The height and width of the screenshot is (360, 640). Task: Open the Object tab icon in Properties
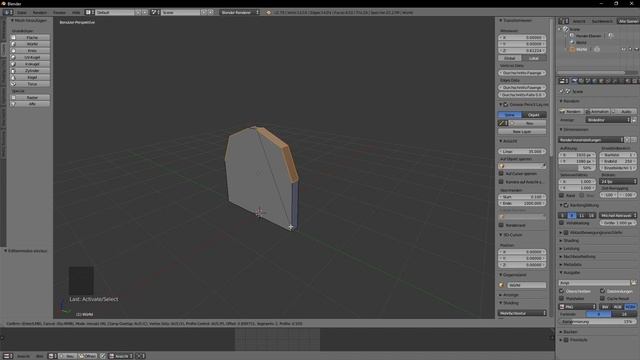point(601,81)
